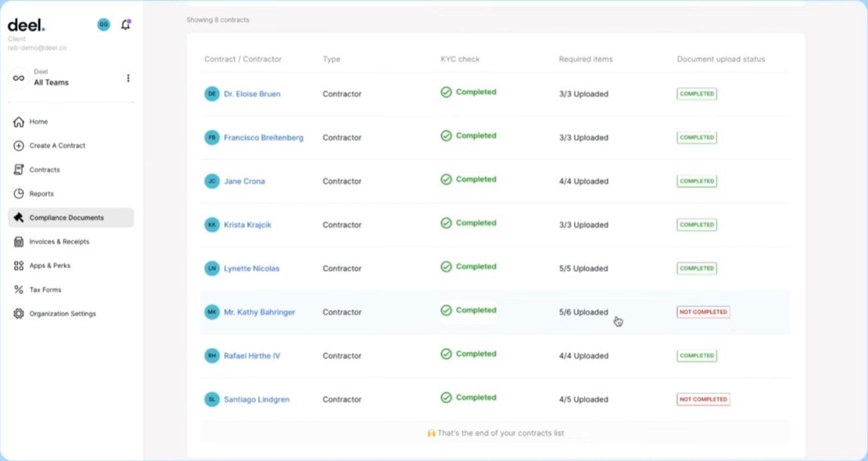Open the All Teams three-dot menu
Screen dimensions: 868x461
(x=128, y=78)
